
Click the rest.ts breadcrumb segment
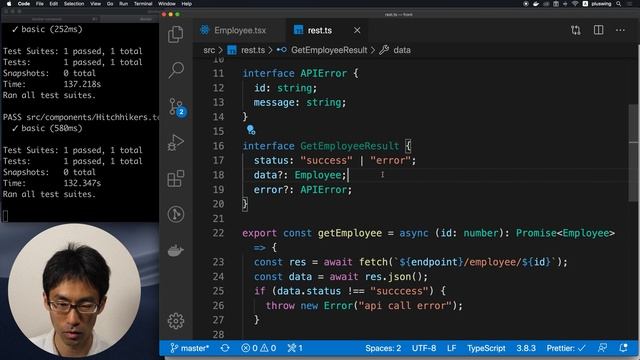click(x=253, y=50)
